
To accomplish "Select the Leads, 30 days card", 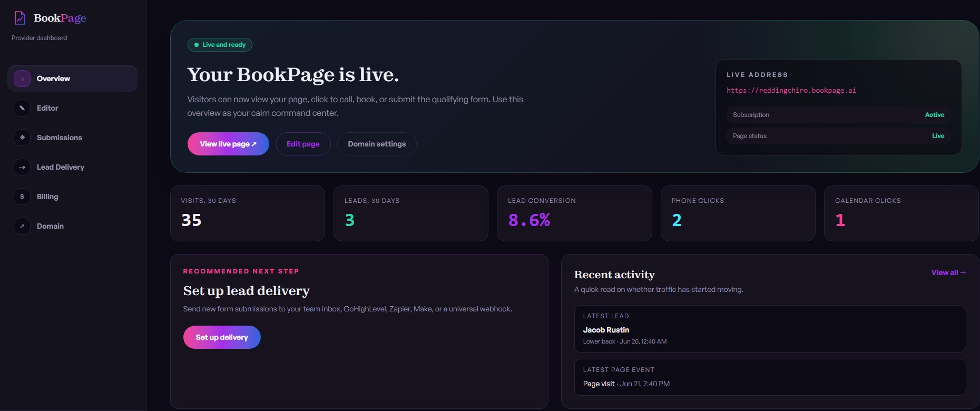I will [x=411, y=213].
